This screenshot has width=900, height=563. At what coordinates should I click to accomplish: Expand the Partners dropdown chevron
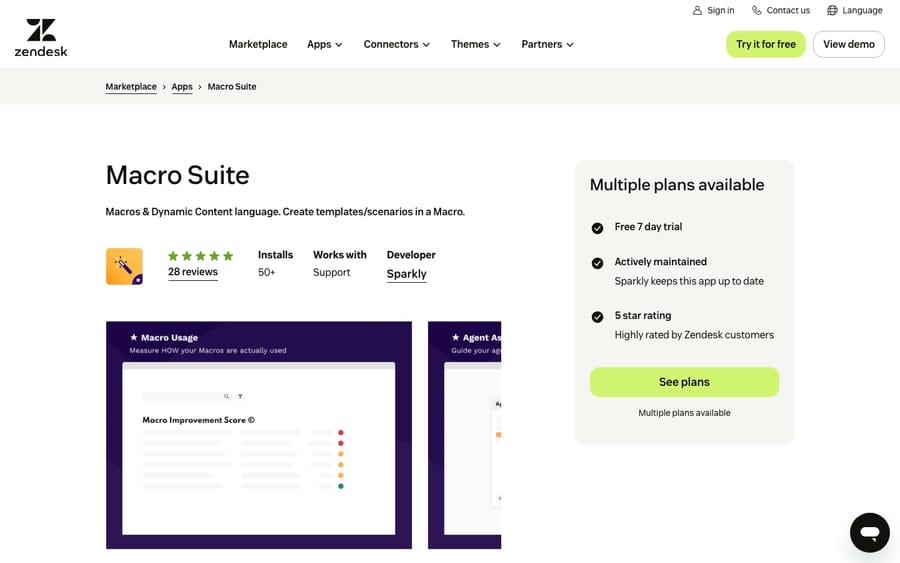tap(569, 45)
